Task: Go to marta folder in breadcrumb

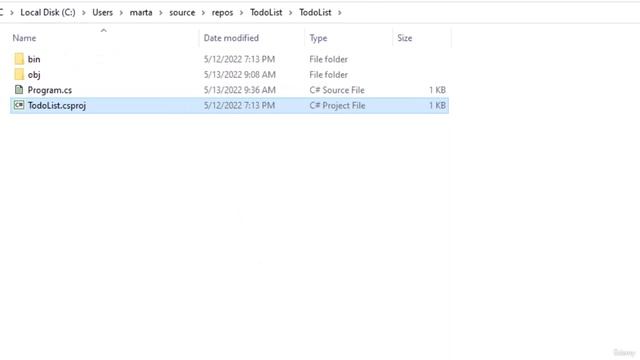Action: coord(141,13)
